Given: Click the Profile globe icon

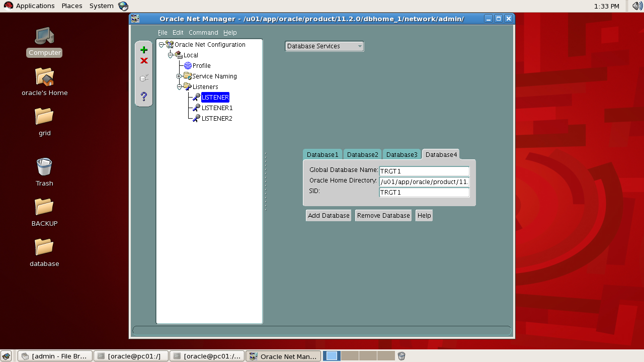Looking at the screenshot, I should 188,65.
